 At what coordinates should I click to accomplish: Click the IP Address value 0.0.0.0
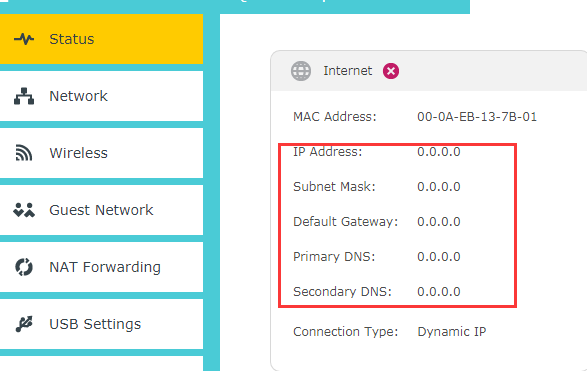coord(439,152)
